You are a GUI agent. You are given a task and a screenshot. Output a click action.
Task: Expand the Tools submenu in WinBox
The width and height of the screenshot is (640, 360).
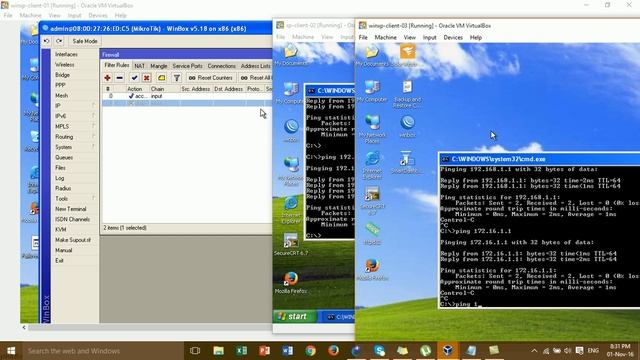pos(75,198)
